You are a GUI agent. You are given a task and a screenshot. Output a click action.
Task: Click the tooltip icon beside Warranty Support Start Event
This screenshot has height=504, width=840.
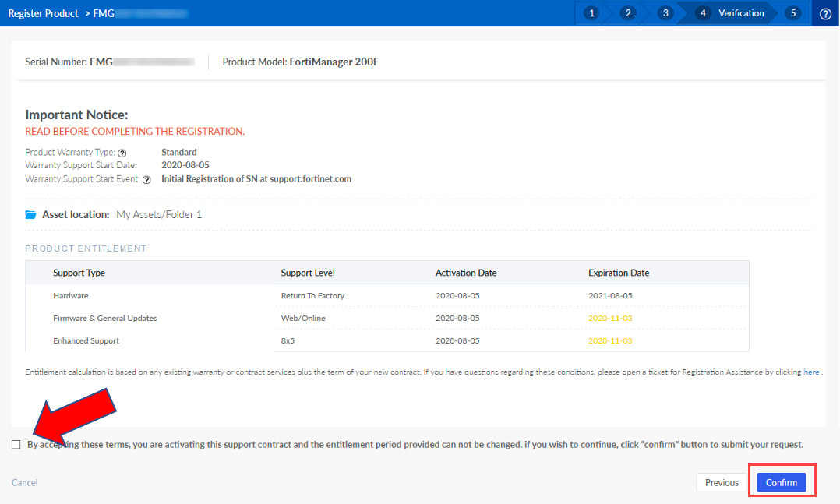[147, 178]
